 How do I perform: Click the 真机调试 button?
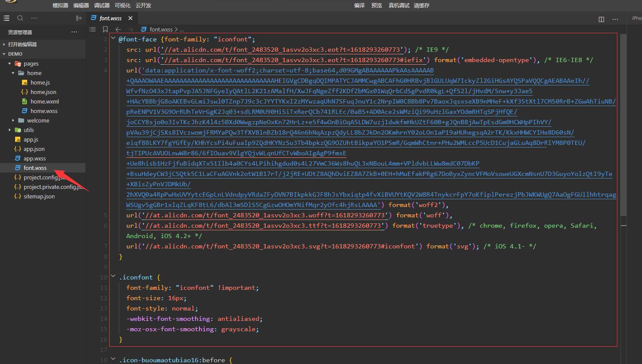[399, 6]
